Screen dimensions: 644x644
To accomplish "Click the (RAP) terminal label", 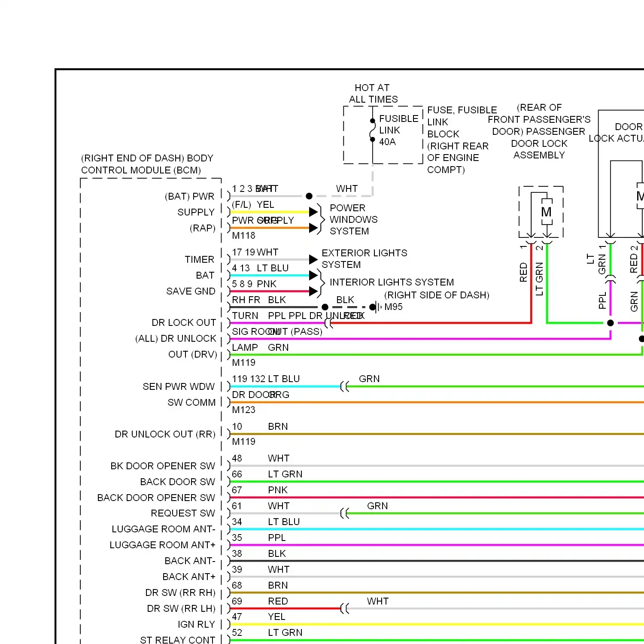I will click(x=202, y=228).
